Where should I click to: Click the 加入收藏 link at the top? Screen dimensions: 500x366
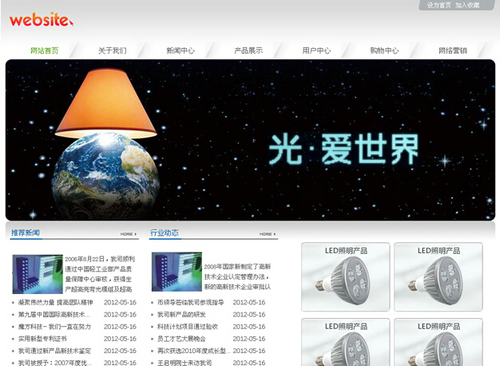point(467,5)
